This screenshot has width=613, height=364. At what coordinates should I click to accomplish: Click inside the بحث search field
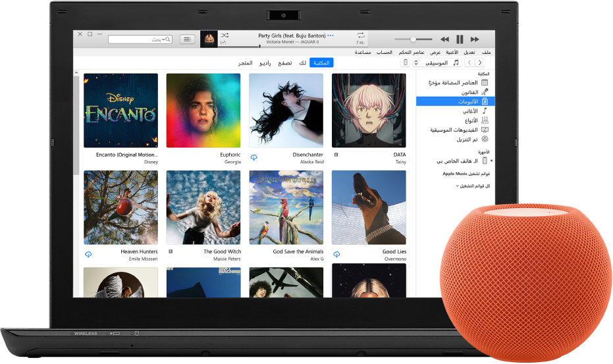coord(140,39)
